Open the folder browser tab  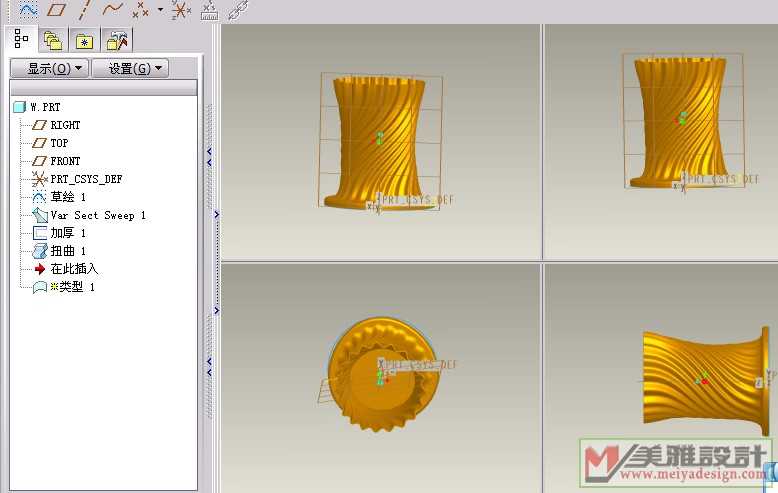click(x=53, y=41)
